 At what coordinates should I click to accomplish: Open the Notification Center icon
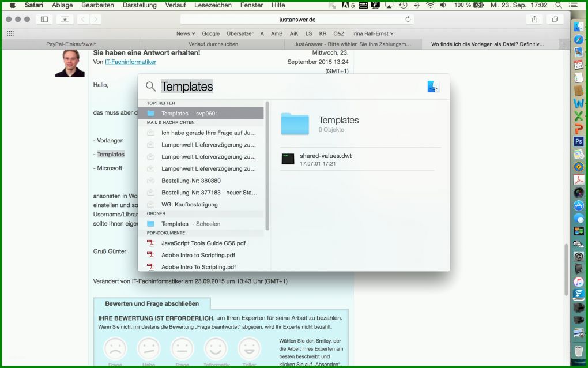573,5
